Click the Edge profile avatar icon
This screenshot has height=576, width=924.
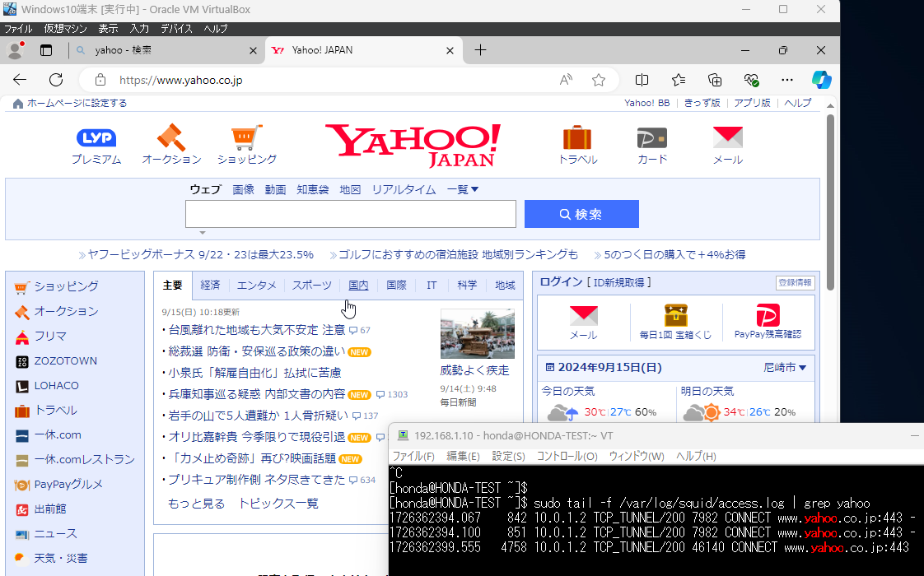pyautogui.click(x=16, y=51)
